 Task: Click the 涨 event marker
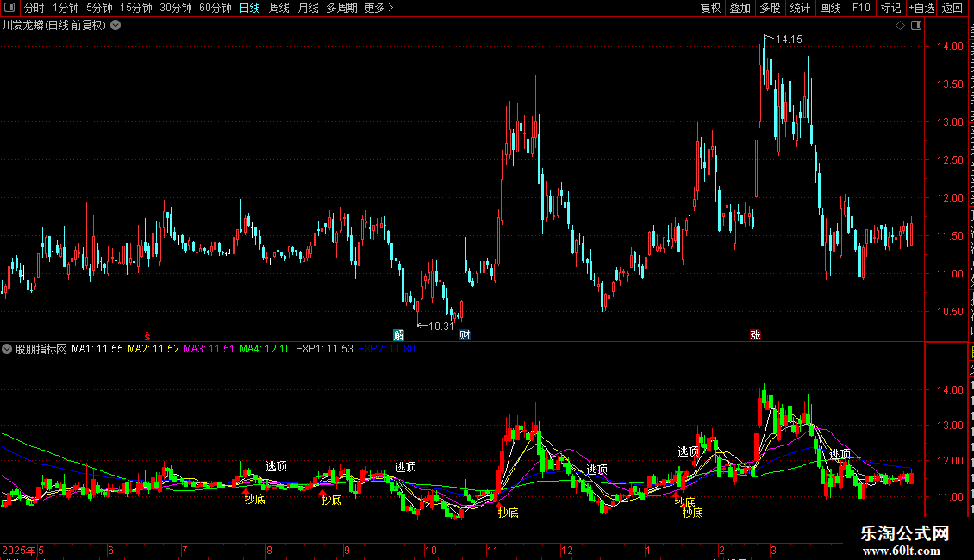click(x=755, y=335)
